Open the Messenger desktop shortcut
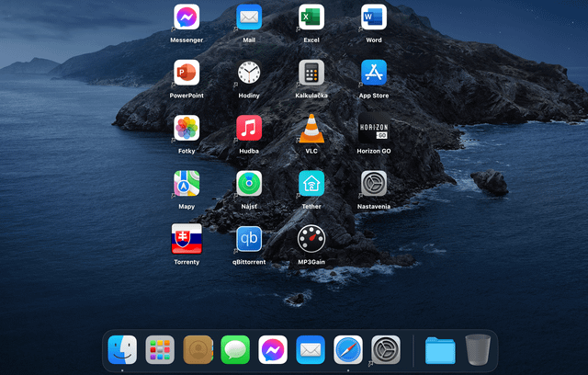Screen dimensions: 588x375 187,17
